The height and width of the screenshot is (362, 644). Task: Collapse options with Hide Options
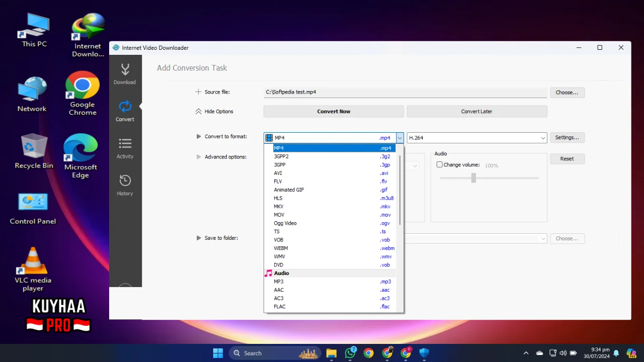tap(214, 112)
